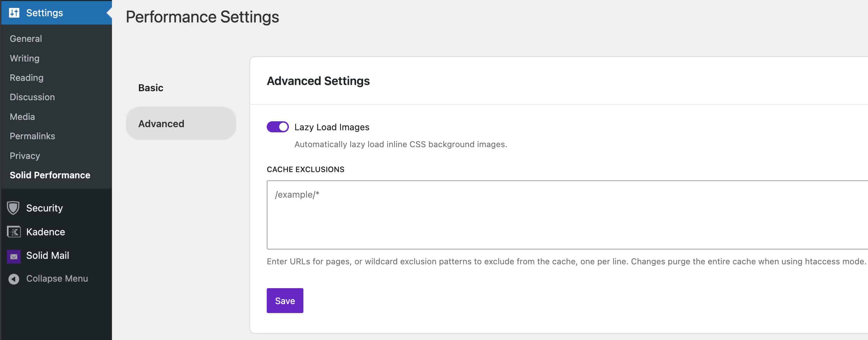The width and height of the screenshot is (868, 340).
Task: Focus the Cache Exclusions text area
Action: point(567,215)
